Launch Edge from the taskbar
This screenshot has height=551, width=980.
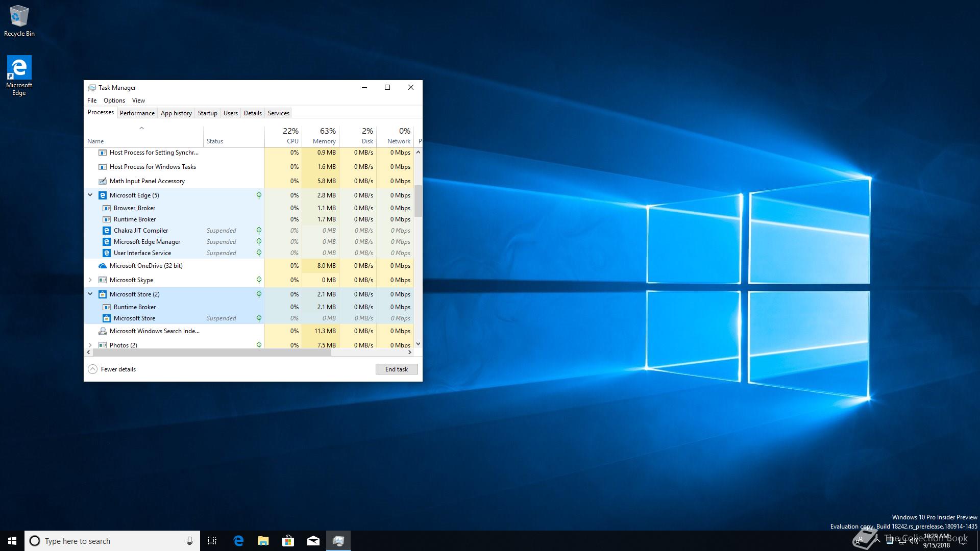[238, 541]
